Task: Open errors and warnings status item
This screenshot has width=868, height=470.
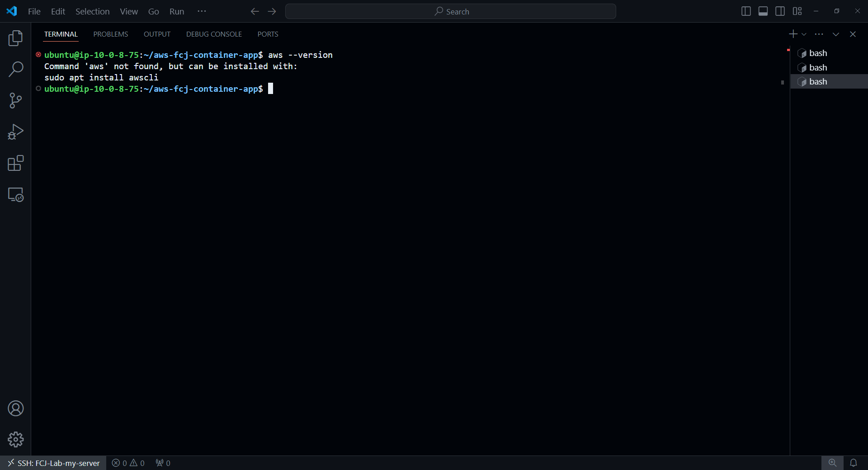Action: (x=128, y=463)
